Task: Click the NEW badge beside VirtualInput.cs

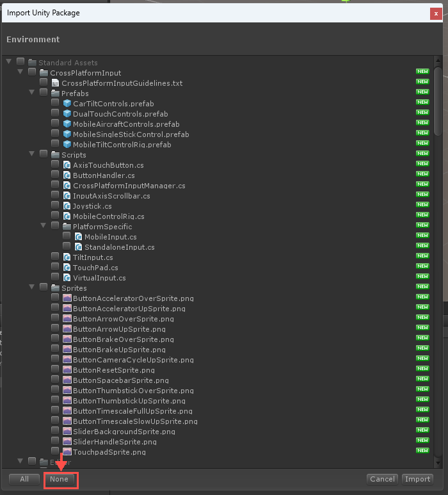Action: [x=422, y=276]
